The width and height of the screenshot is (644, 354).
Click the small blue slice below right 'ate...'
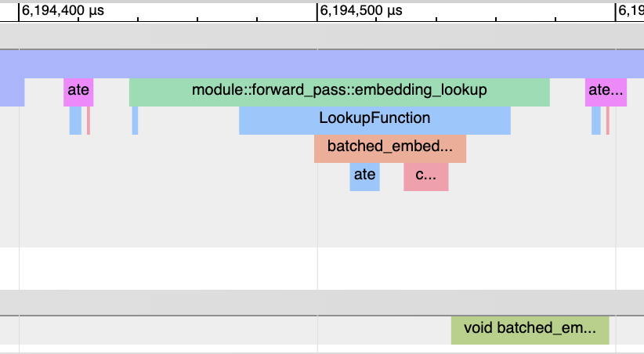[x=596, y=120]
